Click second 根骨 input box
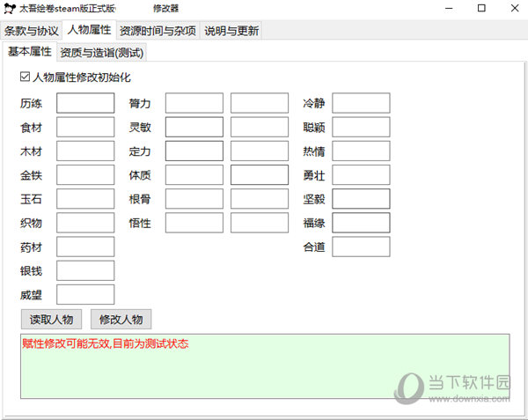The image size is (528, 420). click(x=260, y=199)
